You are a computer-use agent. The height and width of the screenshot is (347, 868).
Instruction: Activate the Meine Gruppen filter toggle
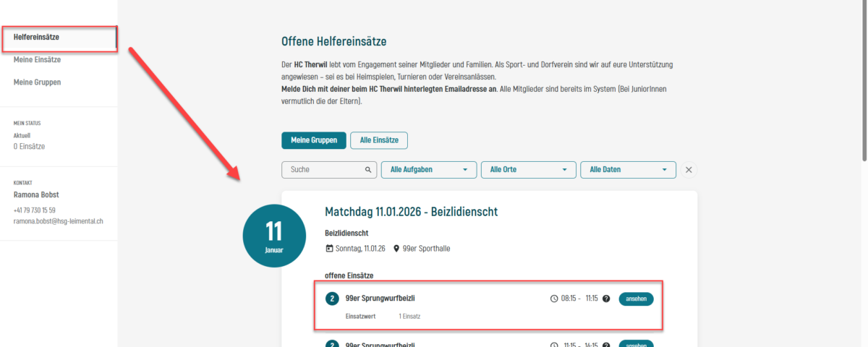pyautogui.click(x=313, y=140)
